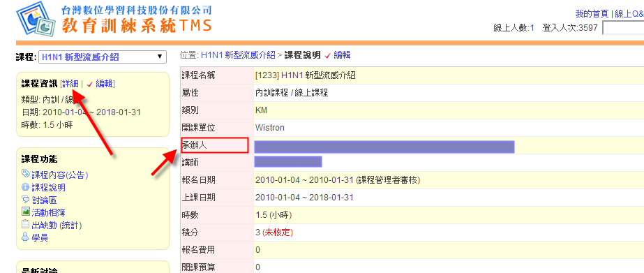Open 活動相簿 link

[x=48, y=212]
